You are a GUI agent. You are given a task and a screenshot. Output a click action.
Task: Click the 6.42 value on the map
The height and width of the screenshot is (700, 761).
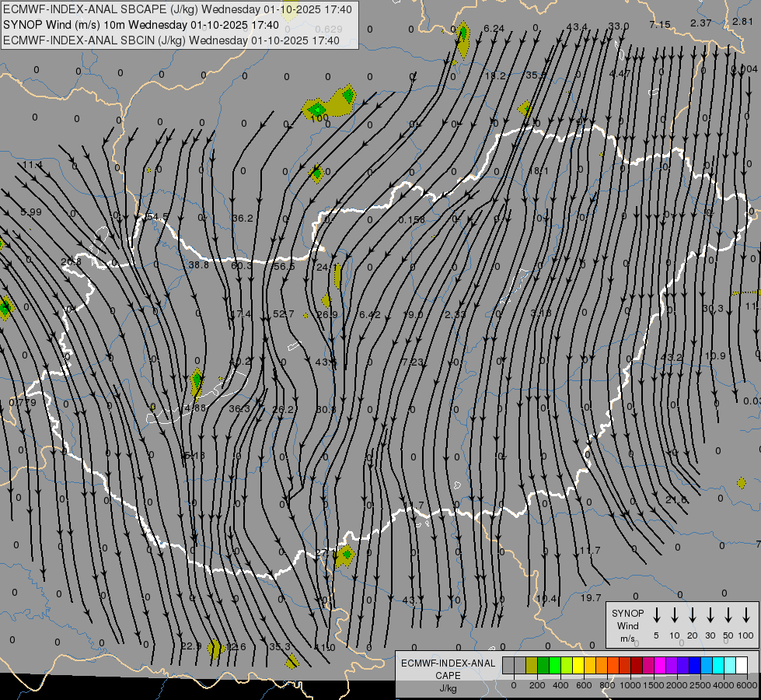[370, 315]
